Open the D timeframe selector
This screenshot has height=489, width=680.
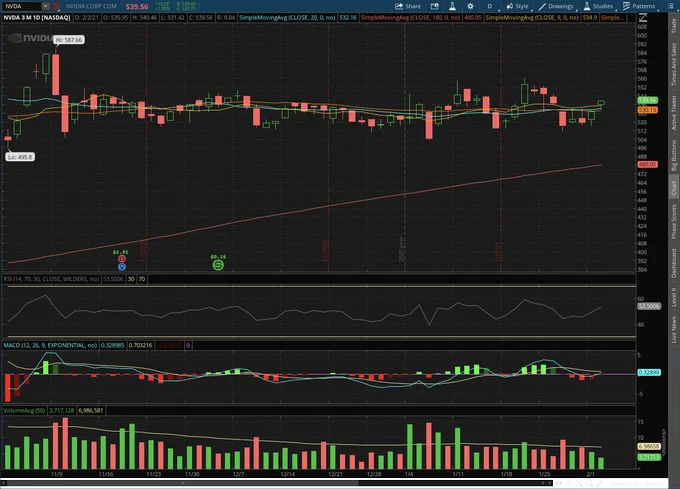(490, 6)
